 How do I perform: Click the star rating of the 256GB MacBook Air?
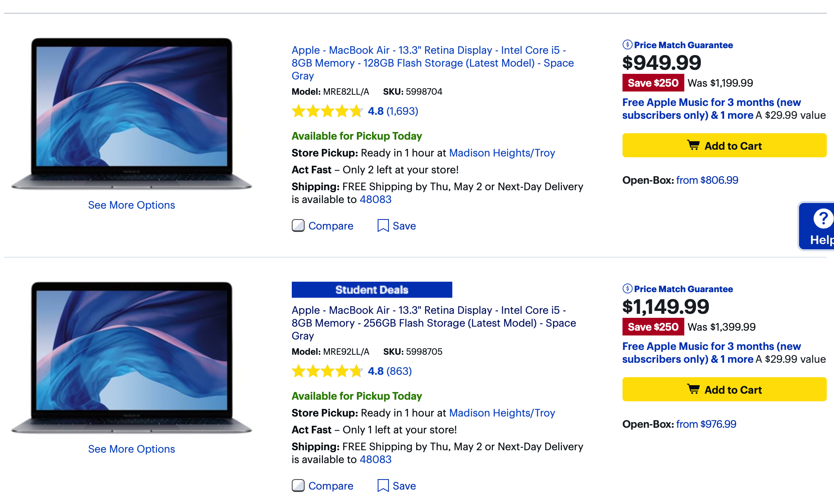point(327,371)
